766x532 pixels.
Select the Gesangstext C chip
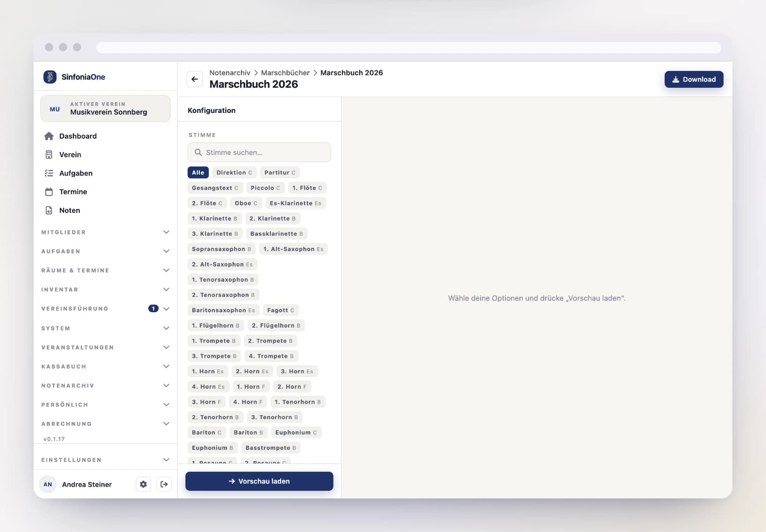(x=215, y=188)
